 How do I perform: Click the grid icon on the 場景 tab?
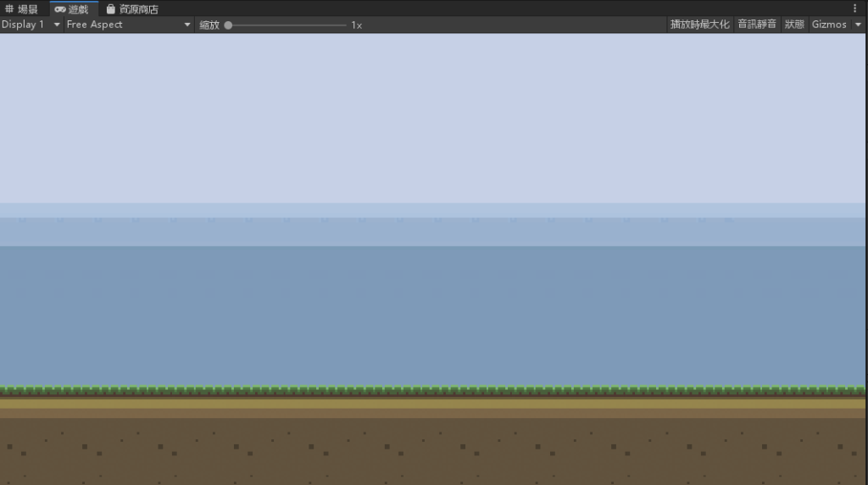(9, 9)
